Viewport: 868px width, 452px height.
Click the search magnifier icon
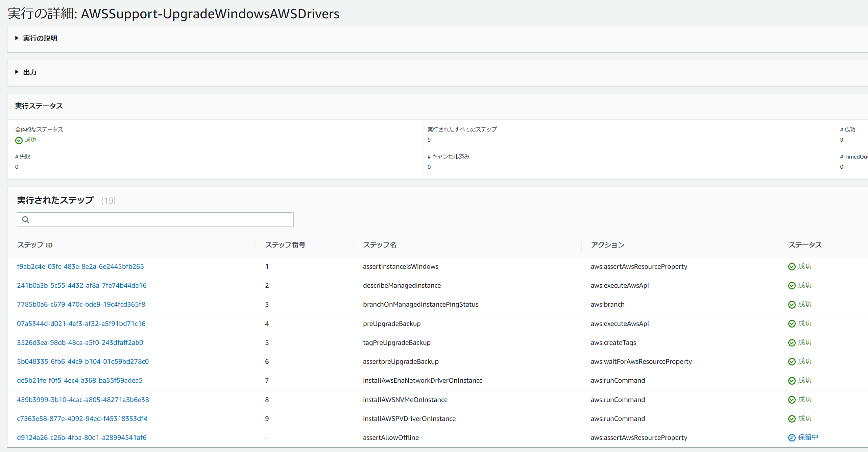click(x=26, y=220)
